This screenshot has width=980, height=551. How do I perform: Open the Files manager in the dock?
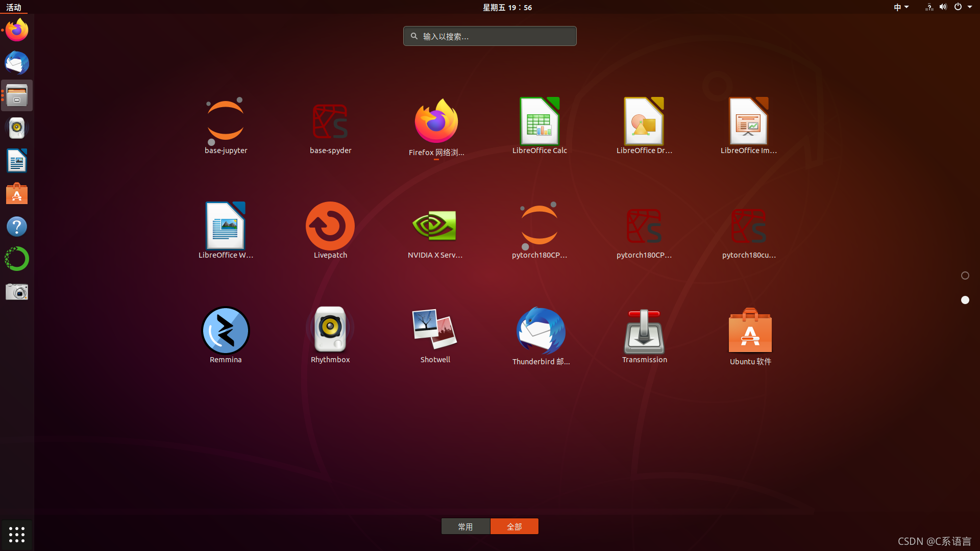17,95
